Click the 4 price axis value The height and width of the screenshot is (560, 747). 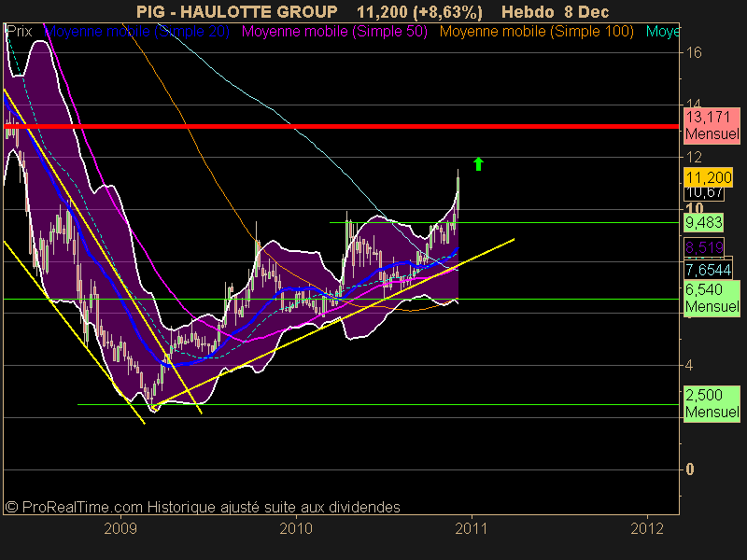689,365
